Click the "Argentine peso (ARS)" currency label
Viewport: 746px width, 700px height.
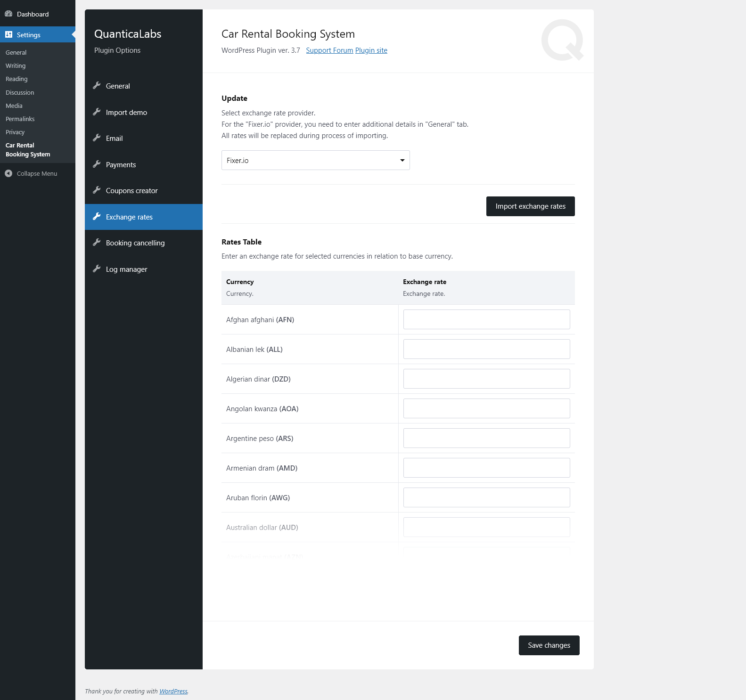(x=260, y=439)
